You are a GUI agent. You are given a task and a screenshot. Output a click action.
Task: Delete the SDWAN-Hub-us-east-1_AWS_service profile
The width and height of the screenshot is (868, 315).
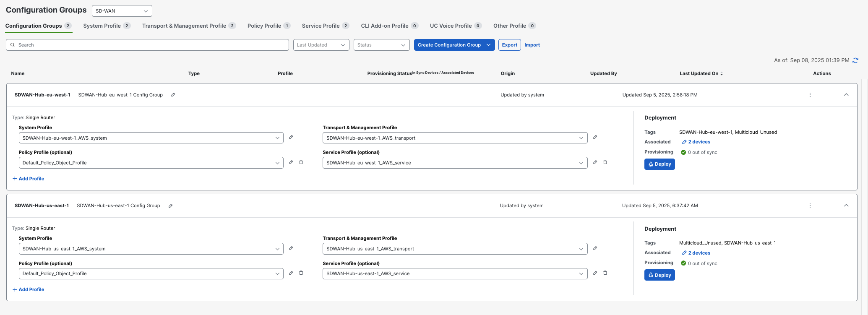coord(605,273)
